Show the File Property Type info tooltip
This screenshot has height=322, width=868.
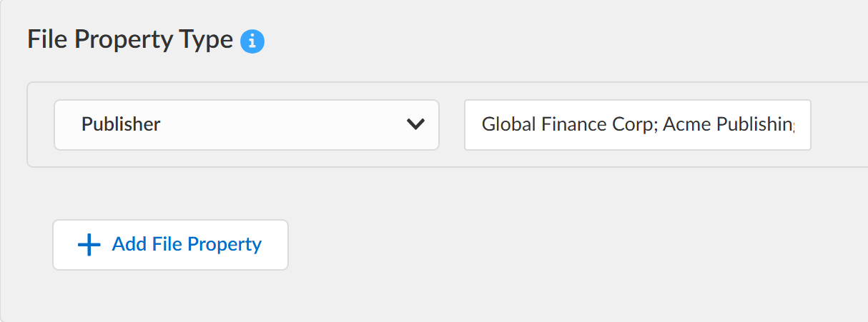(x=252, y=41)
